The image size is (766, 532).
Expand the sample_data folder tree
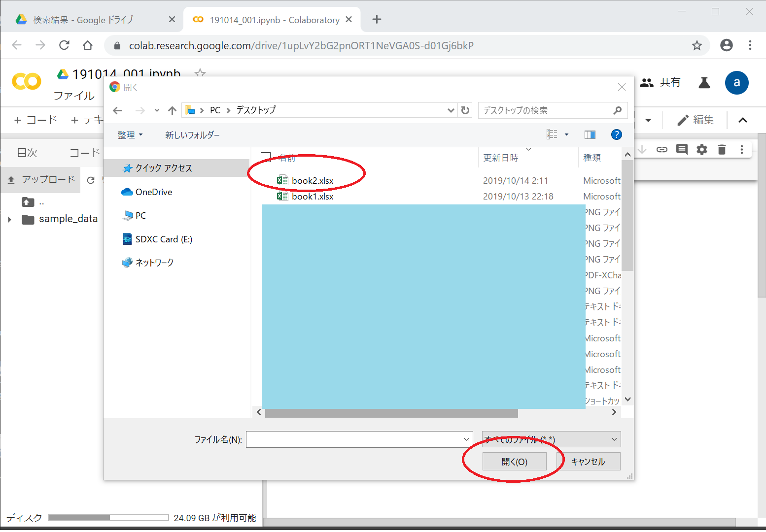9,219
